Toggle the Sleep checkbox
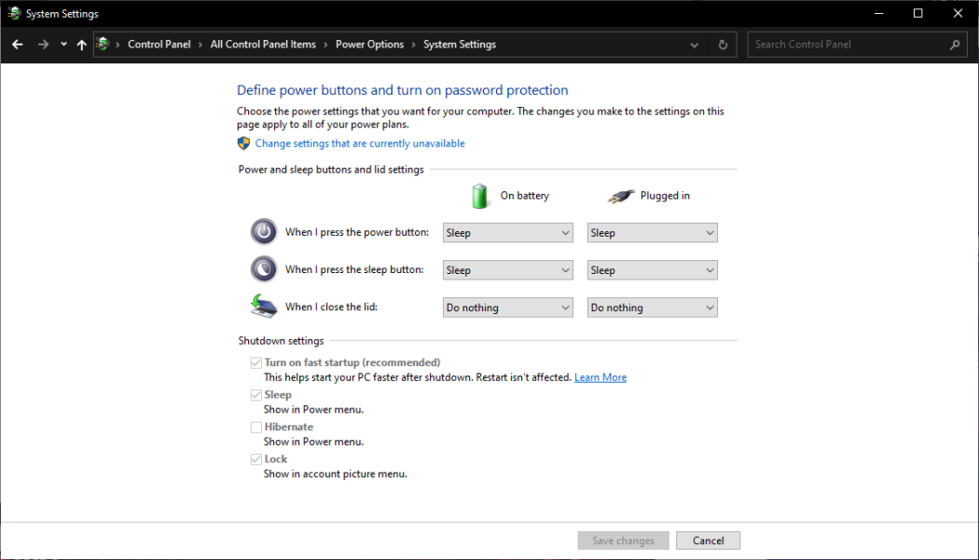The width and height of the screenshot is (979, 560). [256, 394]
